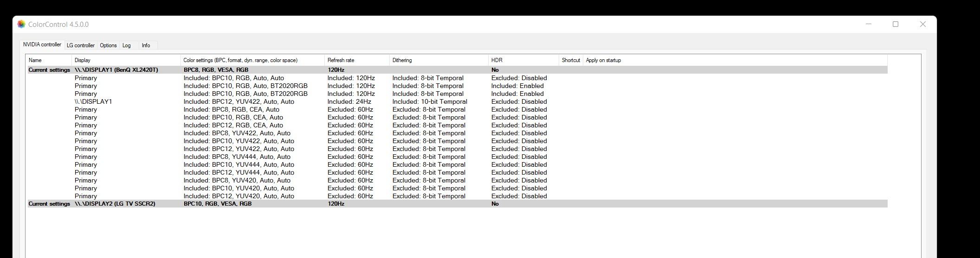980x258 pixels.
Task: Sort by the Display column header
Action: coord(126,60)
